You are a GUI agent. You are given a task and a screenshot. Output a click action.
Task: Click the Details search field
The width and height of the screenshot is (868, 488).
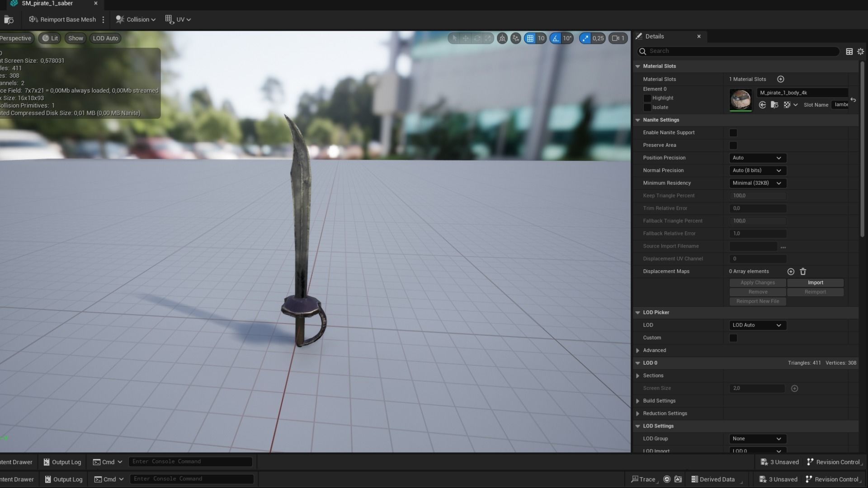(741, 51)
